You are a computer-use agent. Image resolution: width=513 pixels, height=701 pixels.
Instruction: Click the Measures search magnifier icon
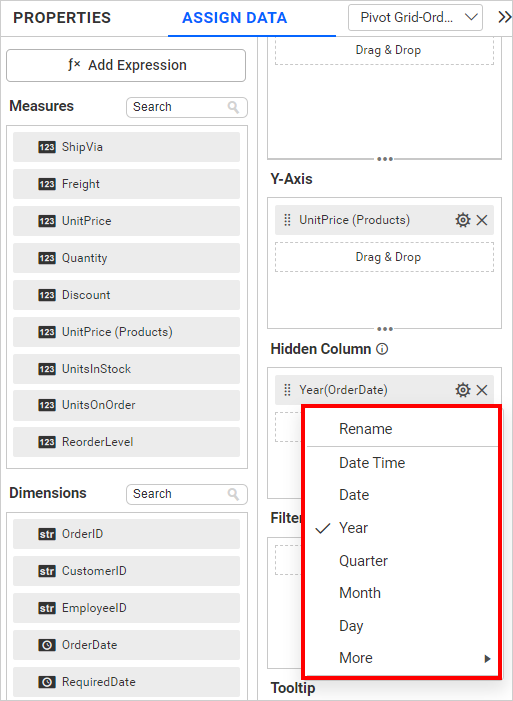(233, 107)
